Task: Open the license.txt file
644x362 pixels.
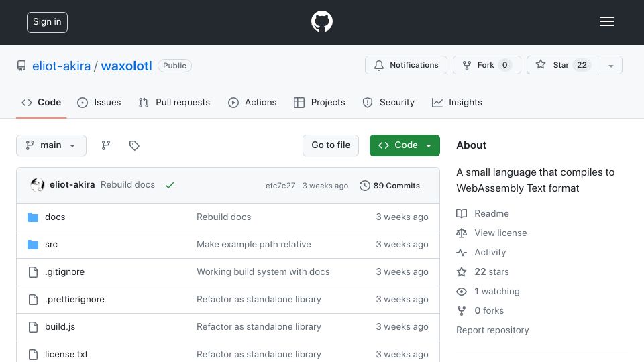Action: coord(66,354)
